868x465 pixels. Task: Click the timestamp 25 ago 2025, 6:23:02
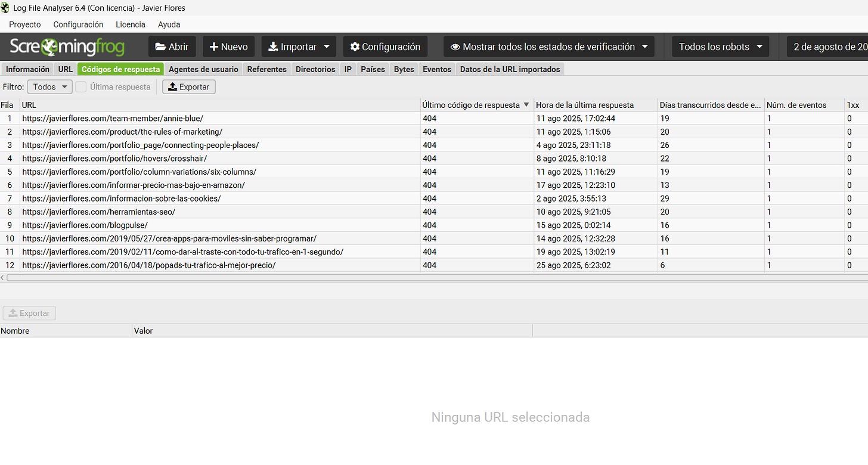click(573, 265)
